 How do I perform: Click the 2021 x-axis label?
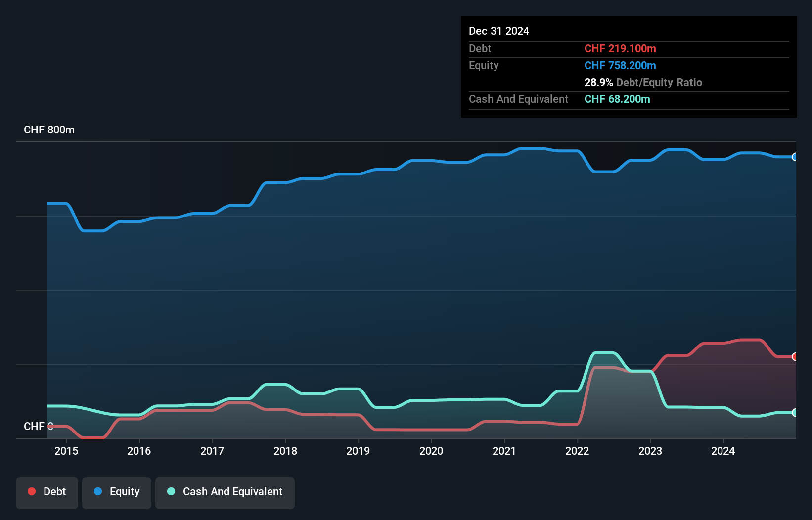504,451
